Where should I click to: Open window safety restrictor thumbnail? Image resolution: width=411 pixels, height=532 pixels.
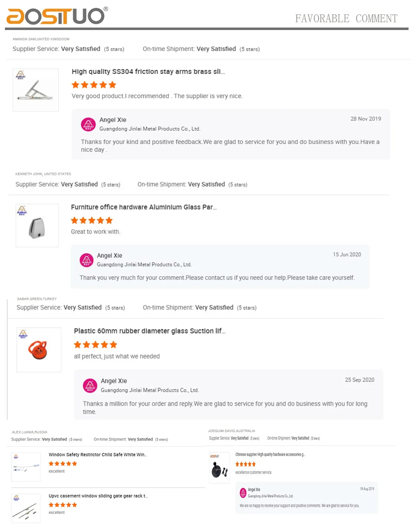click(26, 467)
